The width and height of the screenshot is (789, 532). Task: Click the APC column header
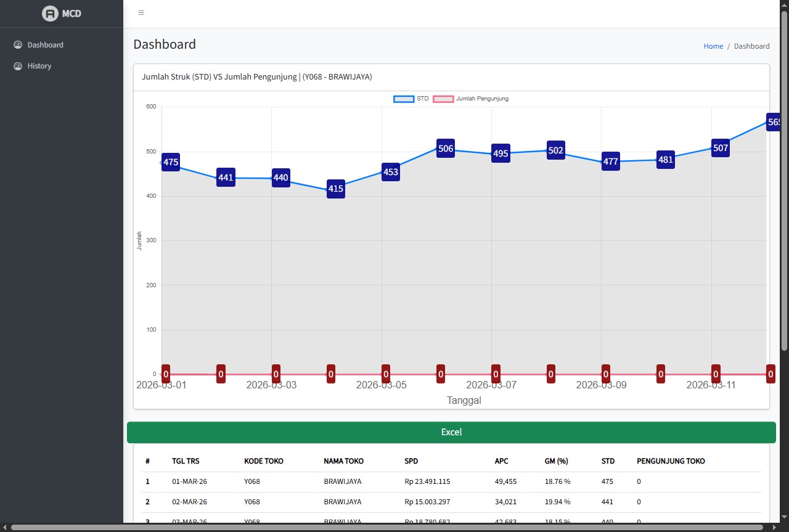coord(501,461)
